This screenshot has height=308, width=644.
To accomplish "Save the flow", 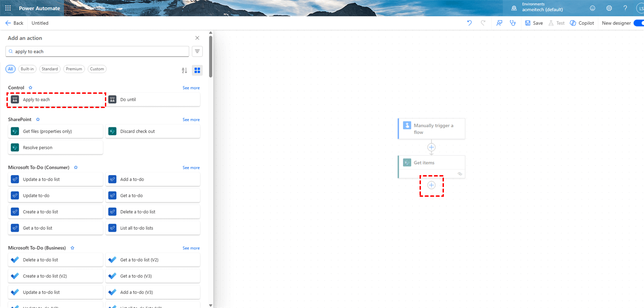I will coord(534,23).
